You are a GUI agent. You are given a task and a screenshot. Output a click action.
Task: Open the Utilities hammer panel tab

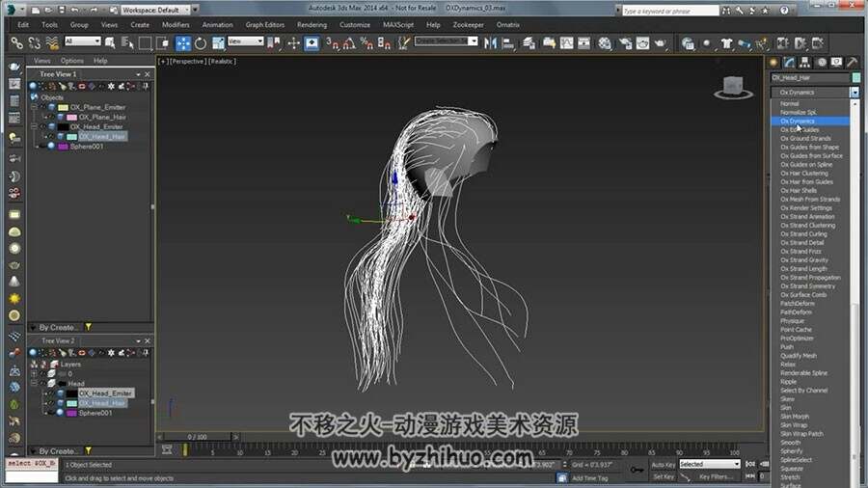(x=853, y=63)
